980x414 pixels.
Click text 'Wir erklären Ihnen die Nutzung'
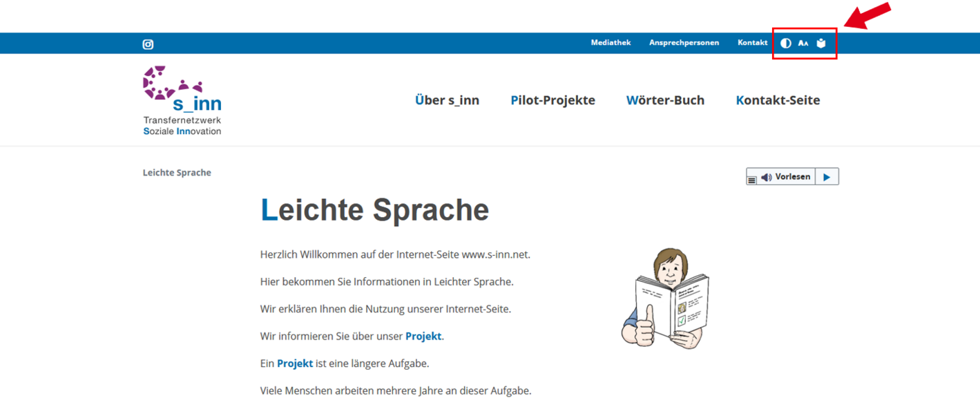(332, 309)
